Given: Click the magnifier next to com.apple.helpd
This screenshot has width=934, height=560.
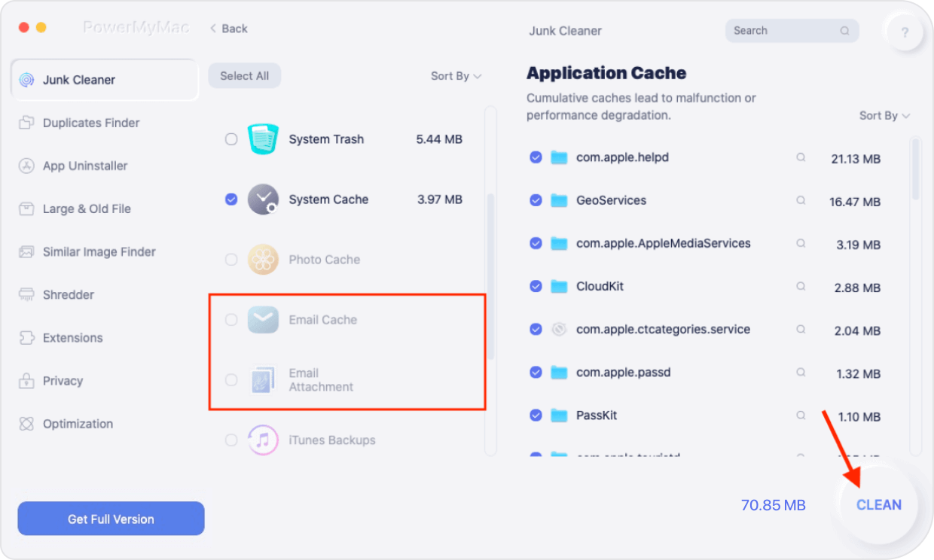Looking at the screenshot, I should click(x=801, y=158).
